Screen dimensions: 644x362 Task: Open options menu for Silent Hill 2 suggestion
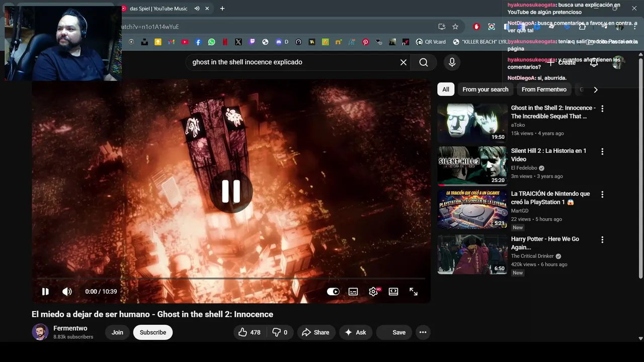602,151
